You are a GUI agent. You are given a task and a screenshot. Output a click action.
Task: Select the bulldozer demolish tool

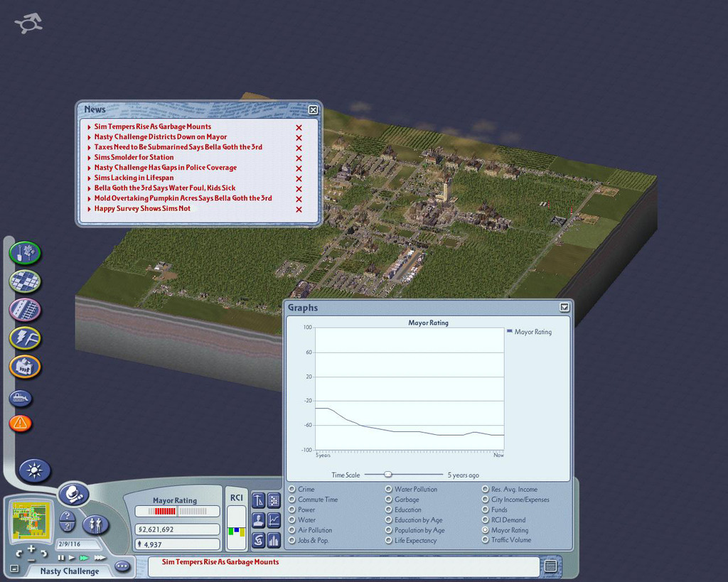click(x=21, y=398)
